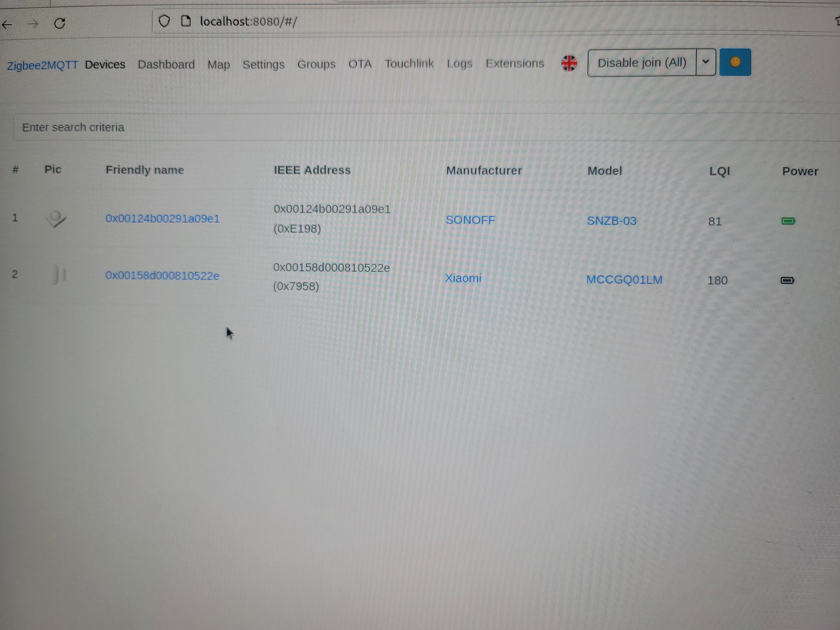Click LQI value 180
The width and height of the screenshot is (840, 630).
click(x=717, y=281)
